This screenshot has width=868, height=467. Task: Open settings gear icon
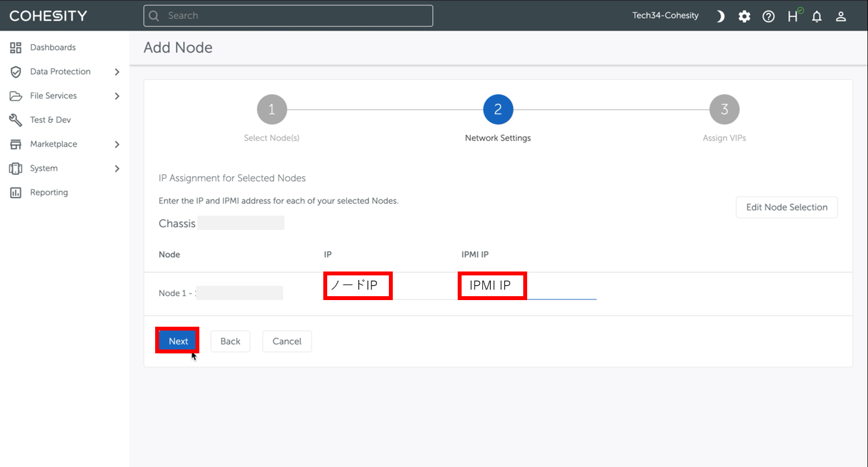(744, 16)
